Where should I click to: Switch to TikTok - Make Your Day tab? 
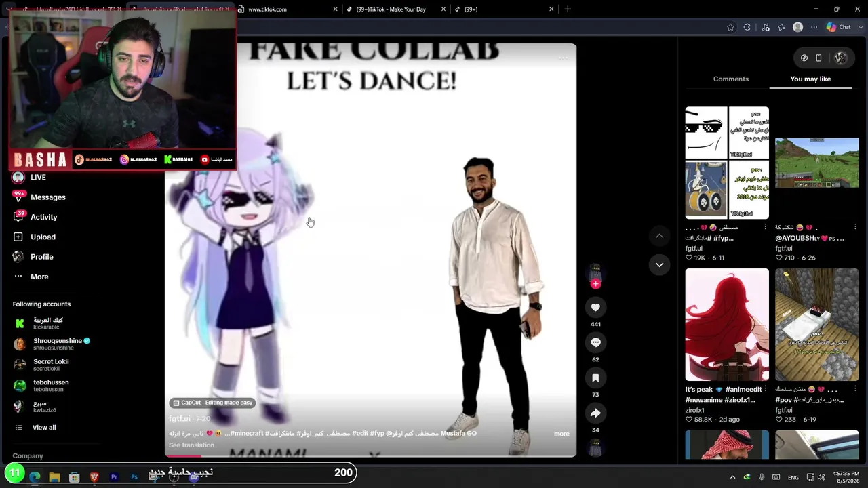(396, 9)
